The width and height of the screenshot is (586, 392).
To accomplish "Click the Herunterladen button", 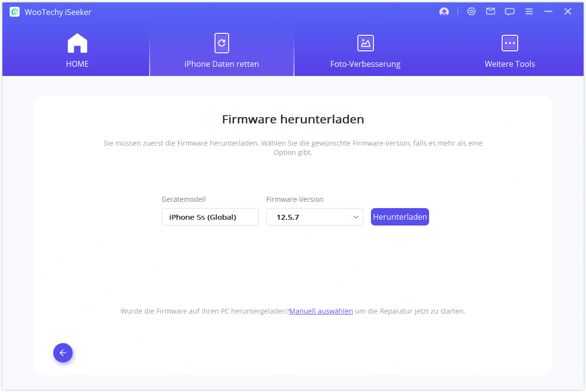I will (x=400, y=216).
